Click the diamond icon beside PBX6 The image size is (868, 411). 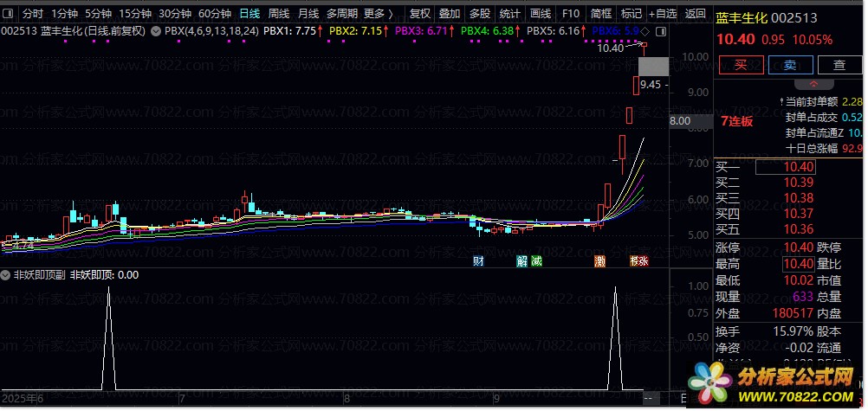(645, 31)
